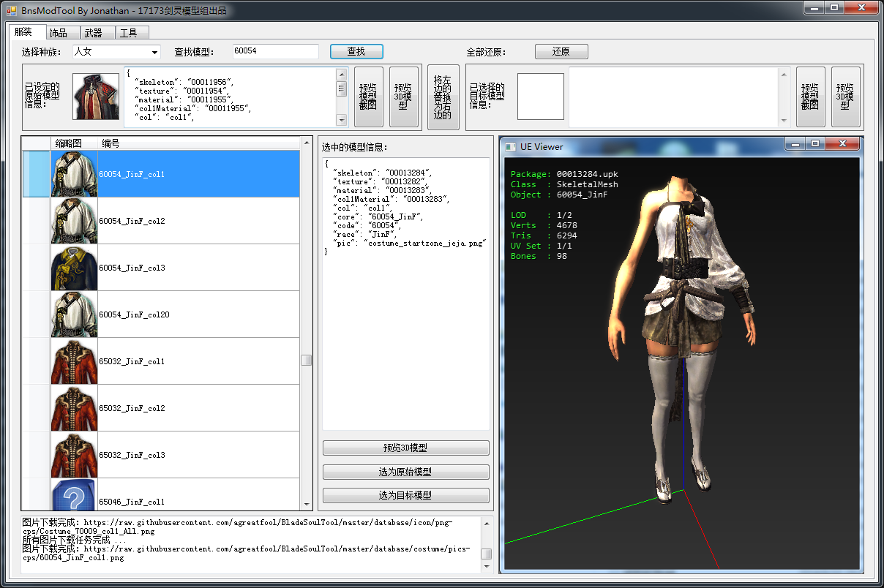The image size is (884, 588).
Task: Select the 65032_JinF_col2 costume icon
Action: (74, 408)
